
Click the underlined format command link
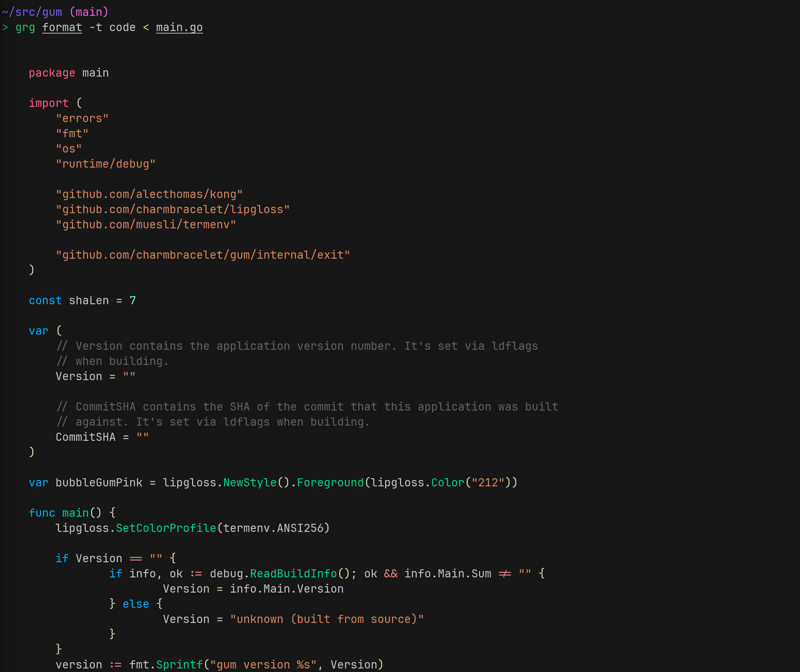[62, 27]
